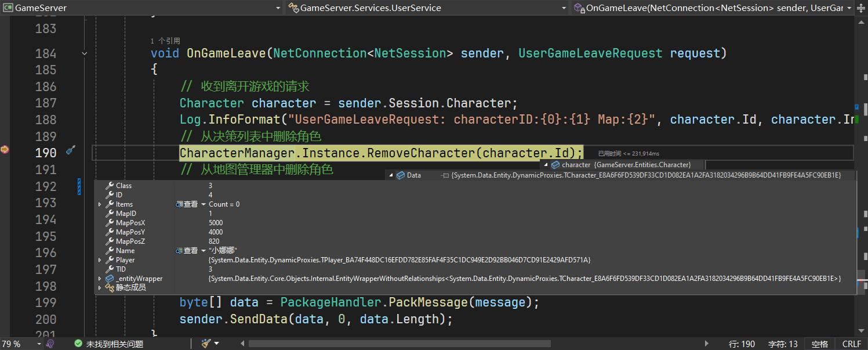Open the GameServer project dropdown
Viewport: 868px width, 350px height.
tap(277, 8)
